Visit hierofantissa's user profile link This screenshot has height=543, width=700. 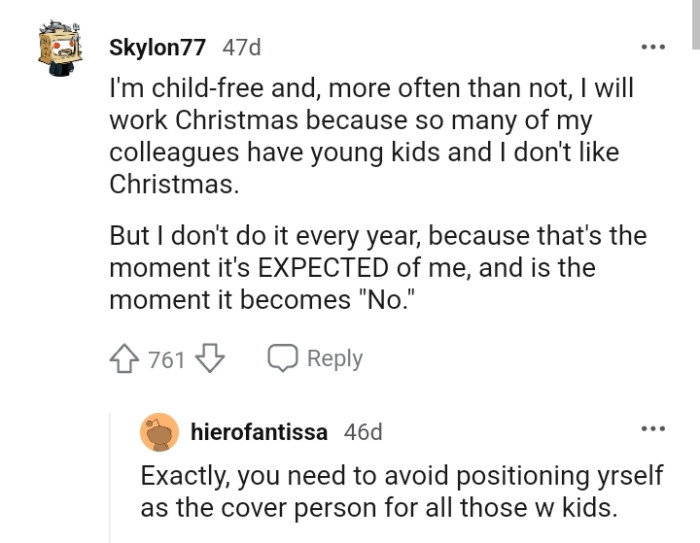point(258,432)
